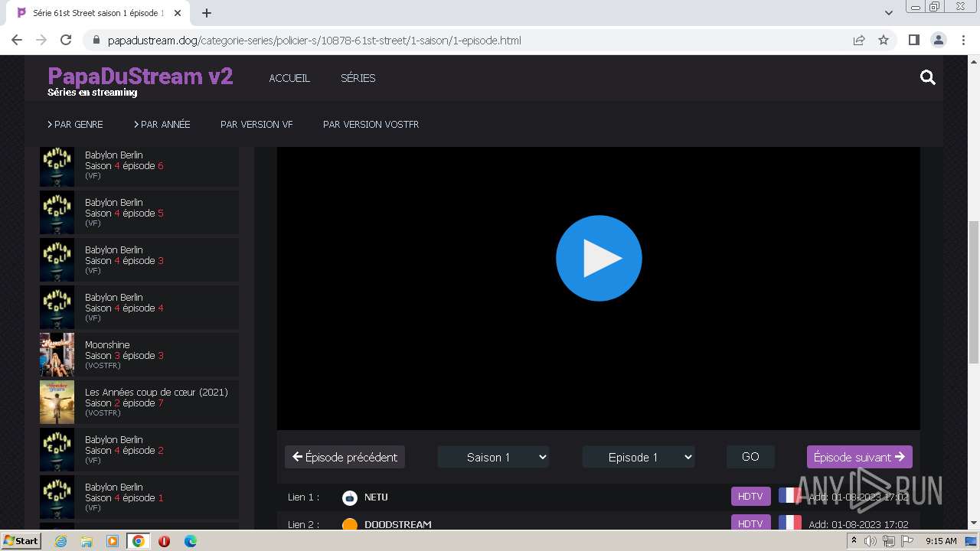View site information lock icon
Image resolution: width=980 pixels, height=551 pixels.
point(96,40)
